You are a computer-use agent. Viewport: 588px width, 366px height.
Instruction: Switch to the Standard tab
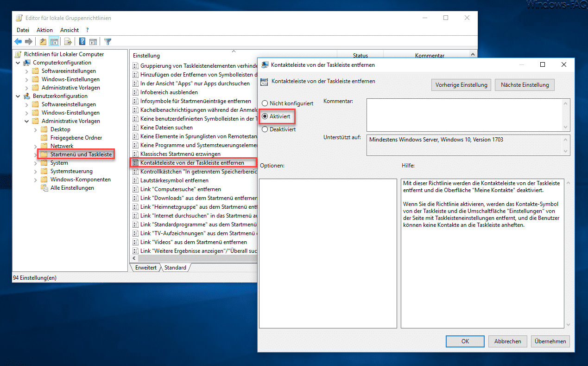175,268
